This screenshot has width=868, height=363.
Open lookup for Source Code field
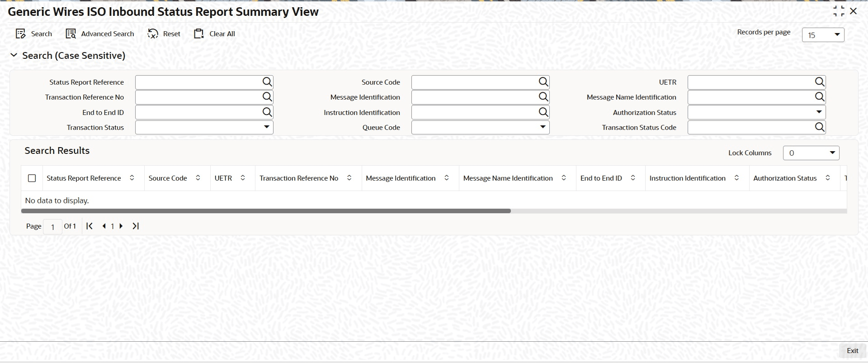click(x=543, y=82)
